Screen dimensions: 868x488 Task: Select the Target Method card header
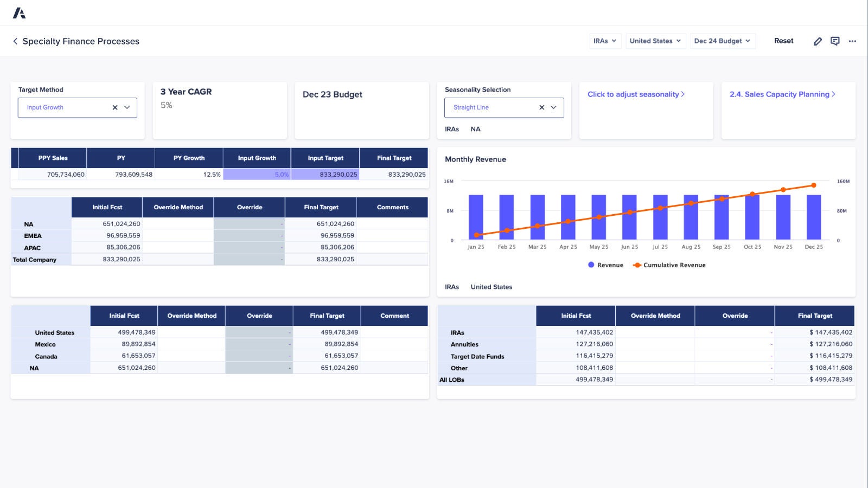(41, 89)
